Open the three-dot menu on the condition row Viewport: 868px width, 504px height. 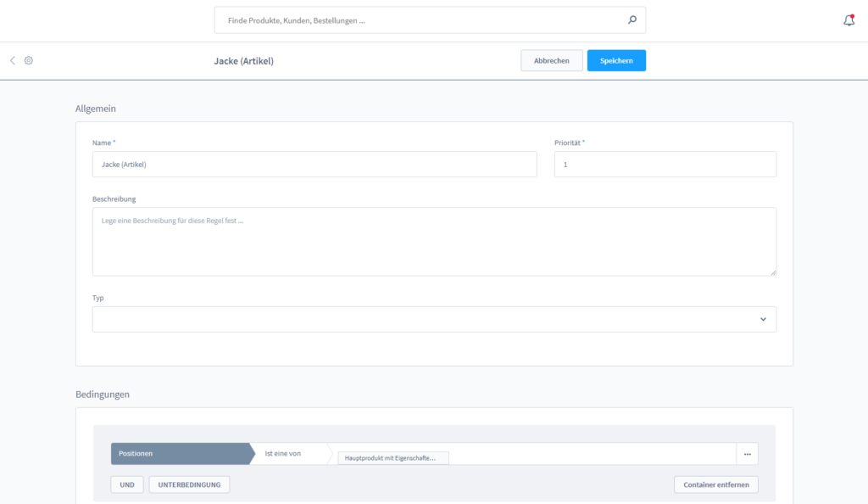coord(747,454)
